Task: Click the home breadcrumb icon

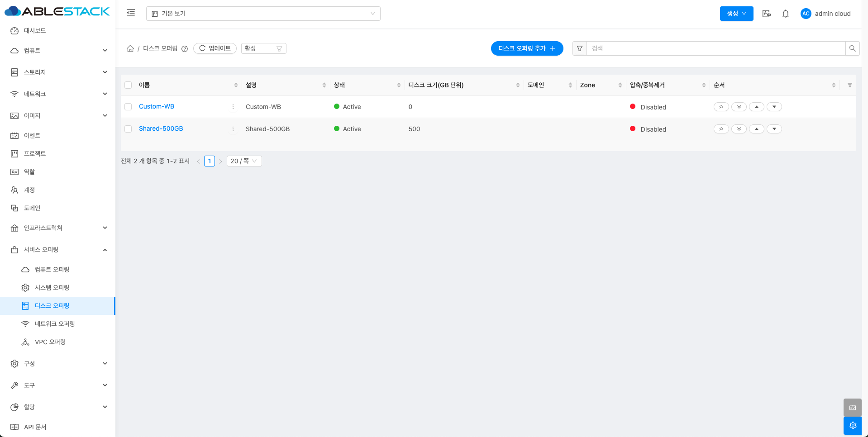Action: point(130,48)
